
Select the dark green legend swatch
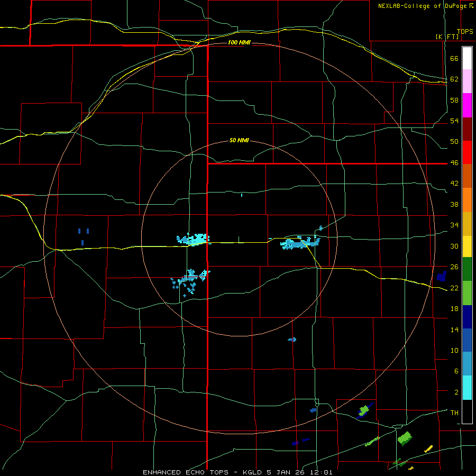(467, 269)
